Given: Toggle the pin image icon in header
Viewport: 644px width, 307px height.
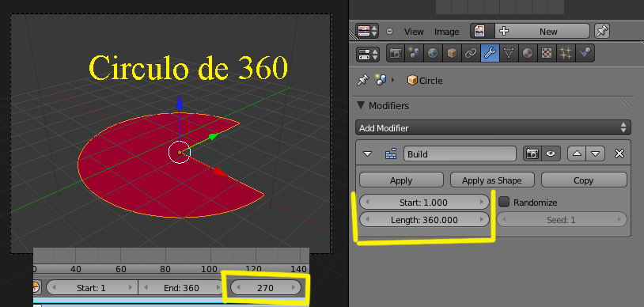Looking at the screenshot, I should 602,31.
